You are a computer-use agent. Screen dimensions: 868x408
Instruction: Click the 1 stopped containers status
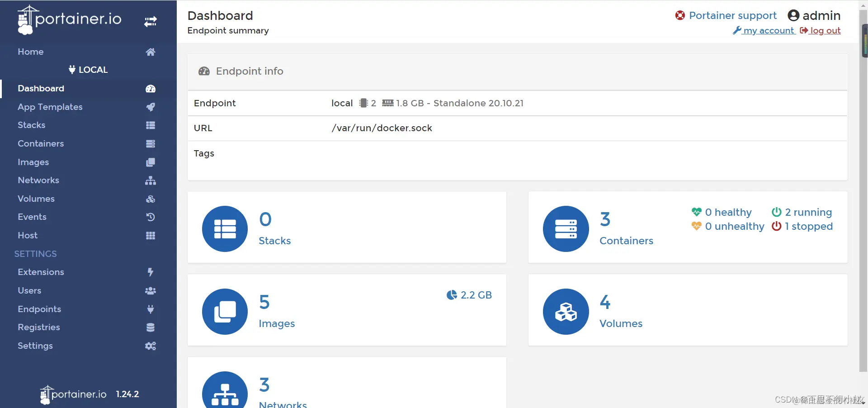click(x=802, y=226)
